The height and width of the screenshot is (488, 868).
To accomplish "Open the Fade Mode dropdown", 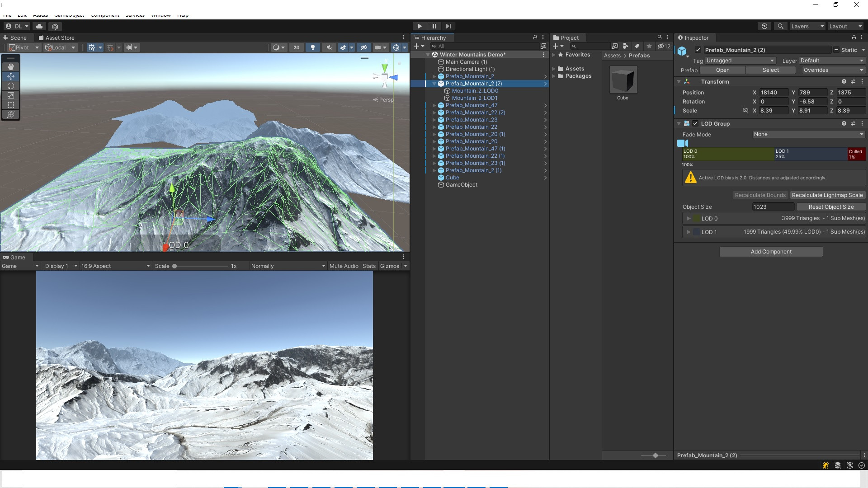I will click(808, 134).
